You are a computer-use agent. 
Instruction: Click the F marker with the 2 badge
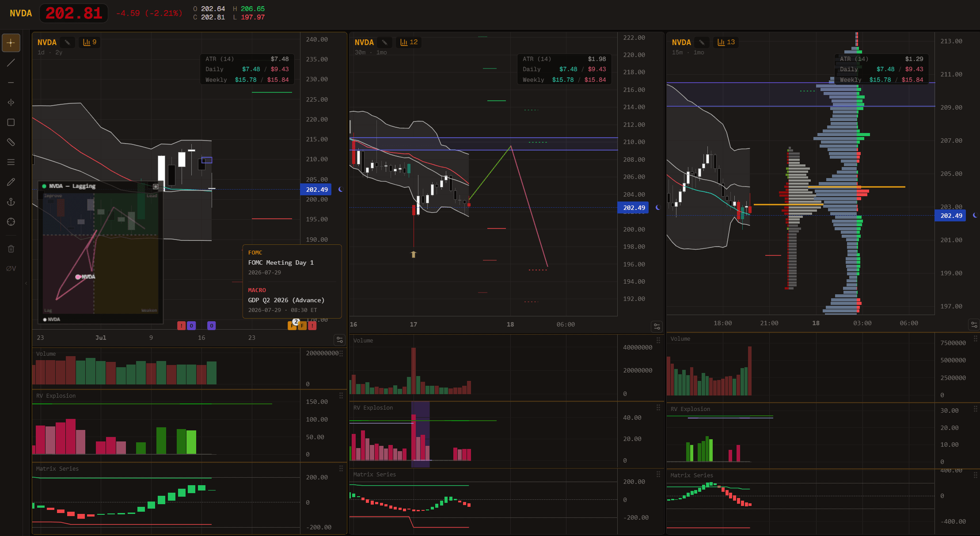292,326
